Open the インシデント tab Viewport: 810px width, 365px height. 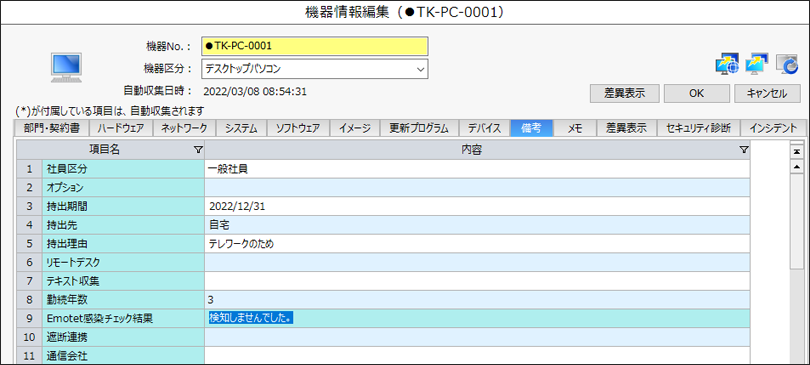(x=773, y=128)
